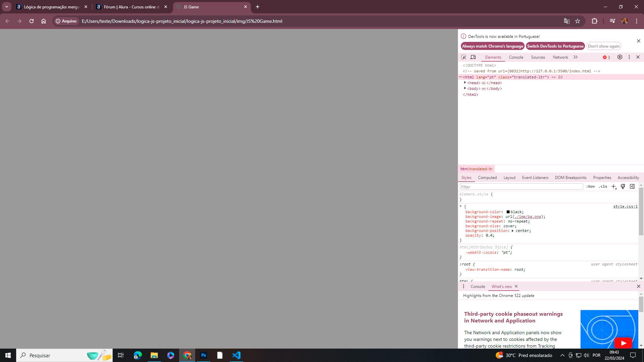Expand head ellipsis collapsed content
This screenshot has height=362, width=644.
click(x=483, y=83)
